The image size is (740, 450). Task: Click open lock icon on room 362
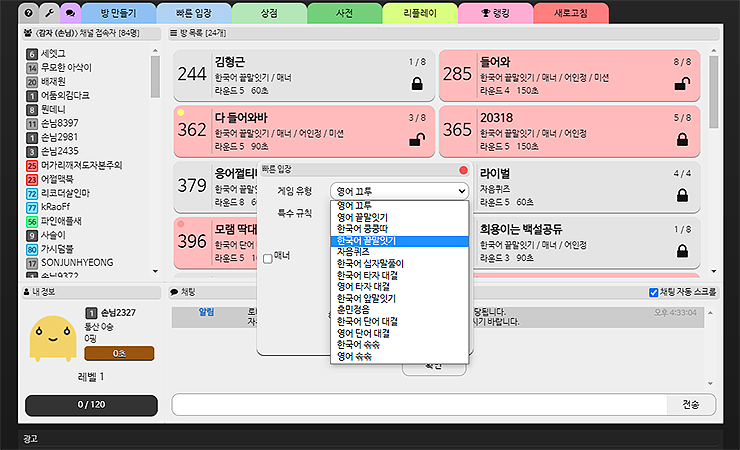(417, 140)
